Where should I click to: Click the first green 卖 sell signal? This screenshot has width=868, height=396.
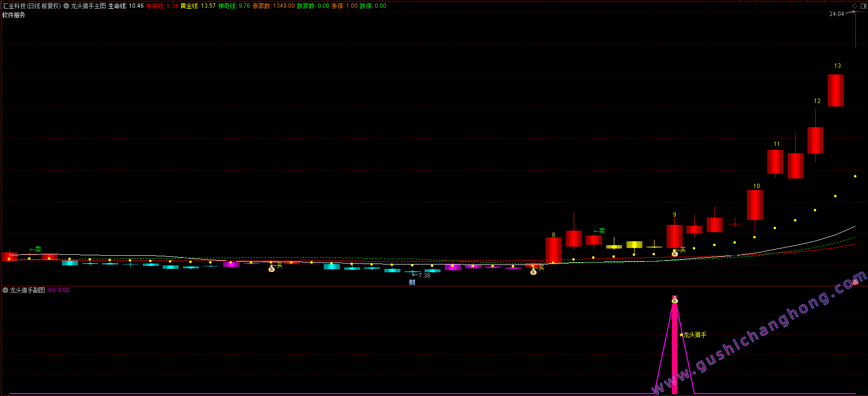pyautogui.click(x=35, y=249)
